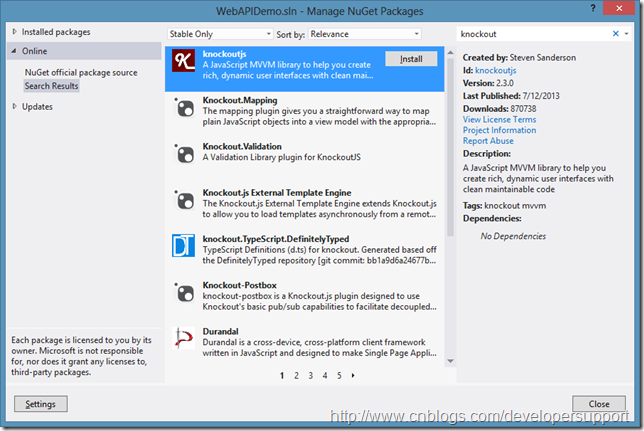
Task: Expand the Updates section
Action: (x=14, y=106)
